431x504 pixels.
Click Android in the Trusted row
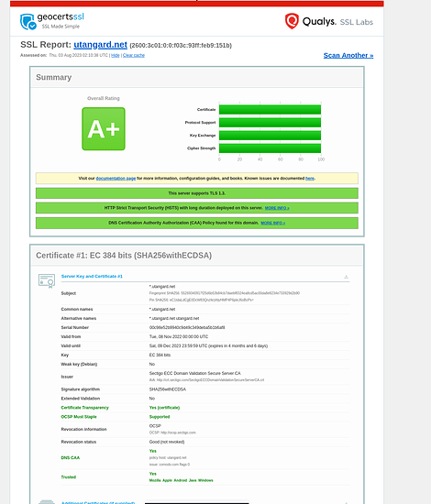pos(181,480)
